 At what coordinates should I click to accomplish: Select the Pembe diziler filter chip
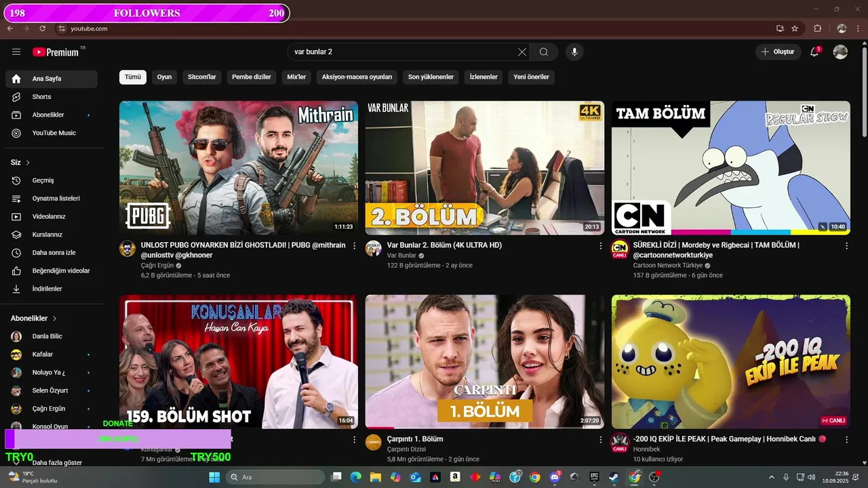tap(252, 77)
